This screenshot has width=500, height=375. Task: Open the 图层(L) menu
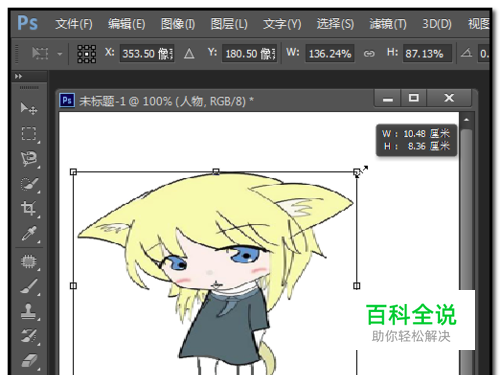pyautogui.click(x=229, y=24)
